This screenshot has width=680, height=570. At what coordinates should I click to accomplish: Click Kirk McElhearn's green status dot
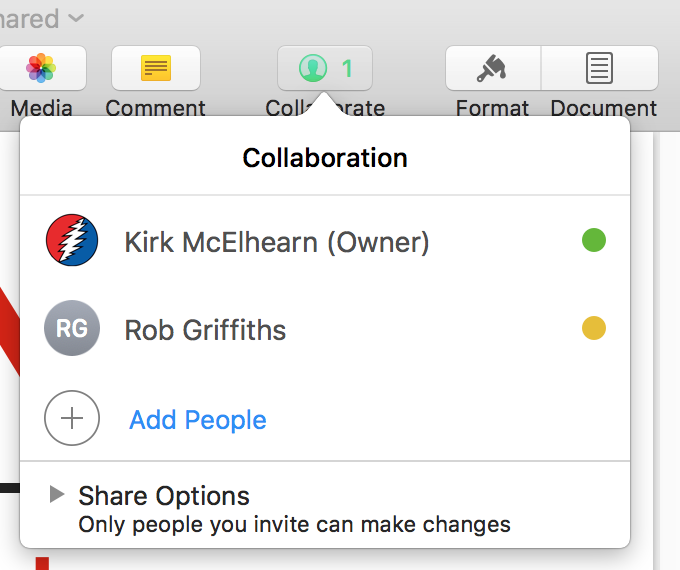tap(594, 240)
